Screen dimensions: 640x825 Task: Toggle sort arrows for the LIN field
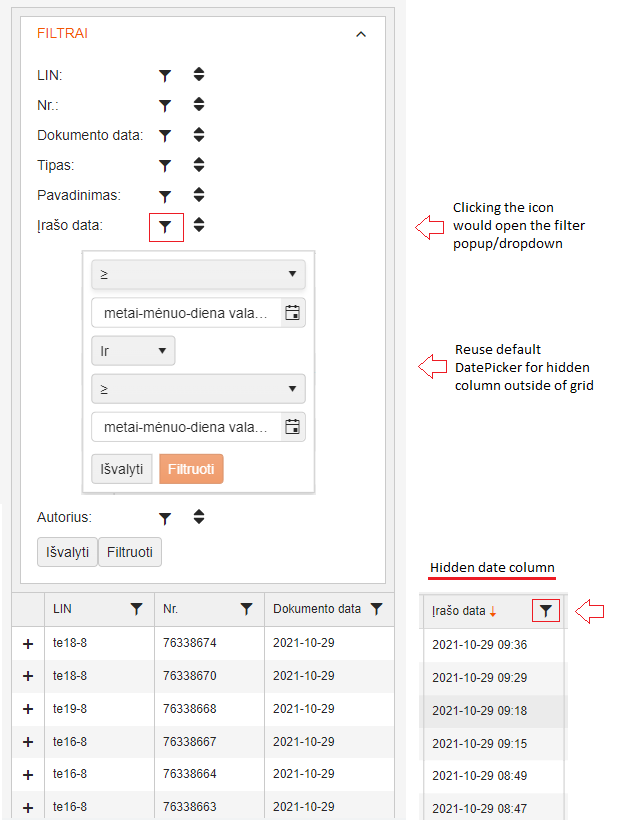199,75
